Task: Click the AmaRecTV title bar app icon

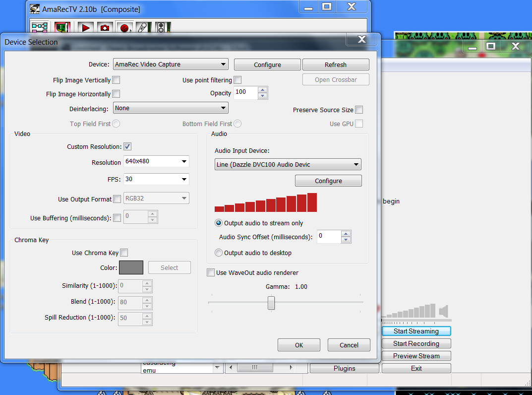Action: tap(35, 8)
